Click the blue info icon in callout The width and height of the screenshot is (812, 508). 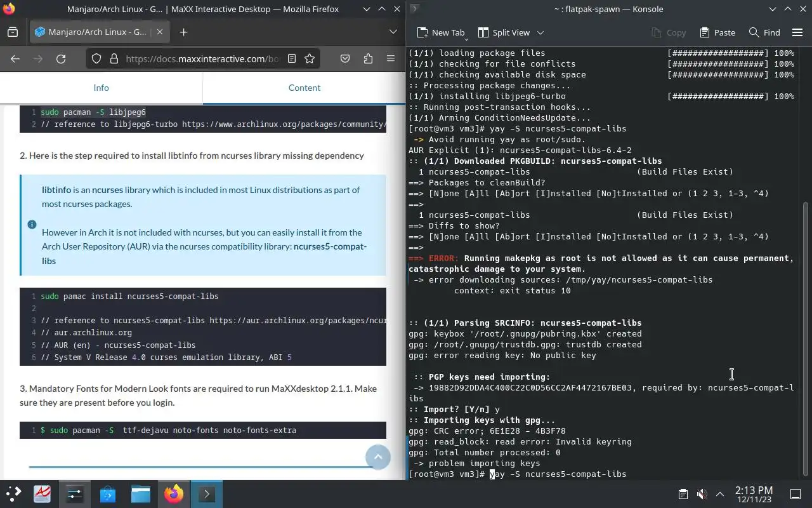(x=32, y=224)
